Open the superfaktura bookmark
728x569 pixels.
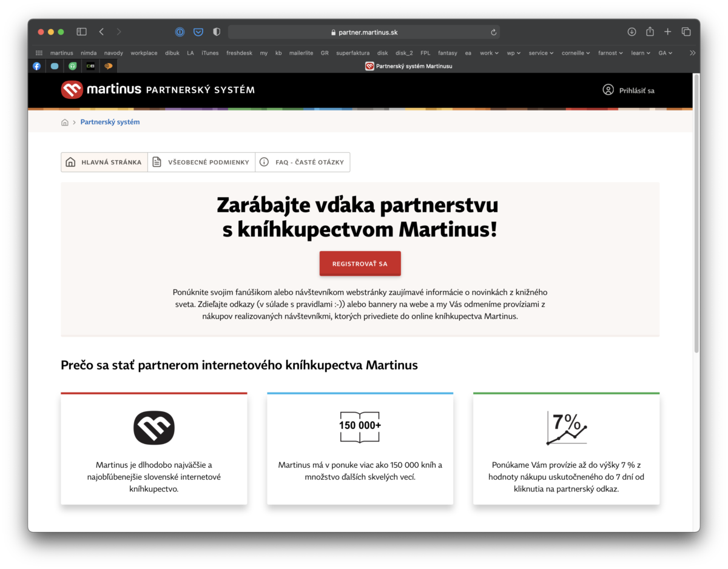pos(352,53)
